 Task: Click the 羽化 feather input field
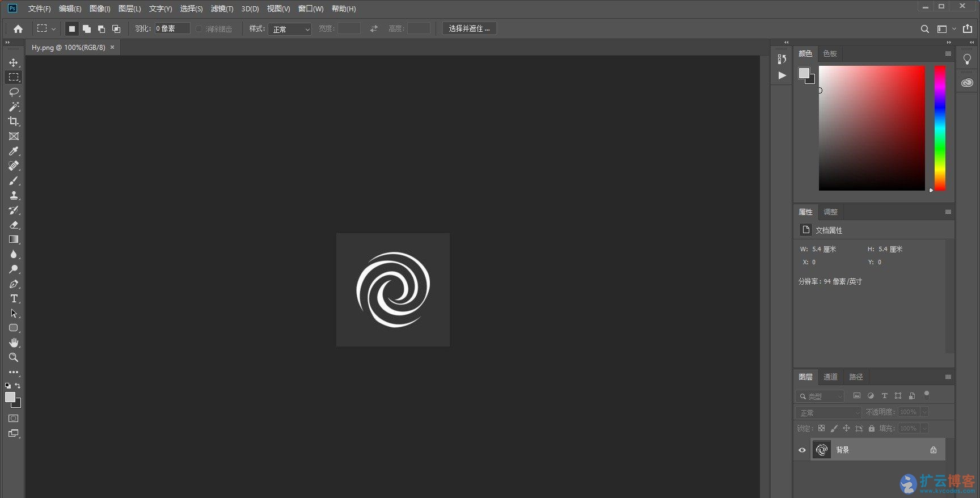point(172,28)
